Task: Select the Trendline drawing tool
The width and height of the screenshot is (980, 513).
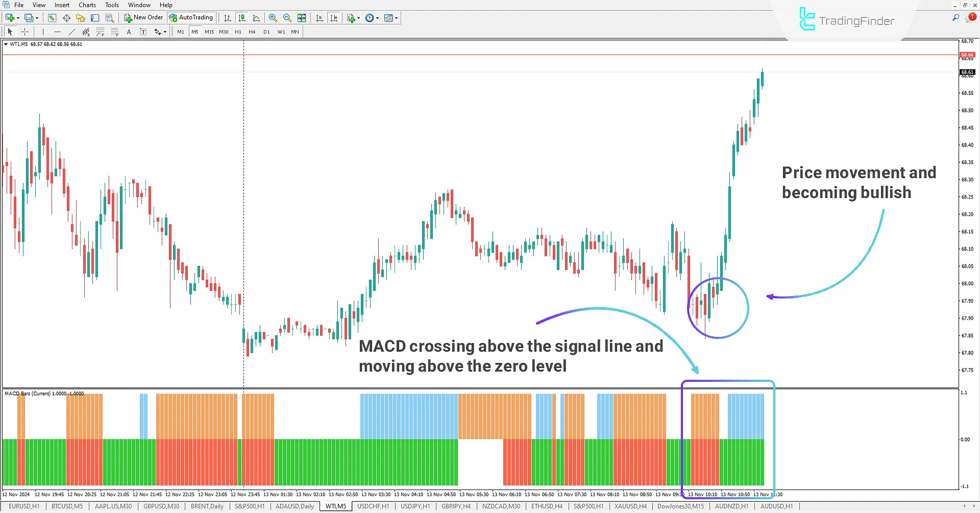Action: [72, 32]
